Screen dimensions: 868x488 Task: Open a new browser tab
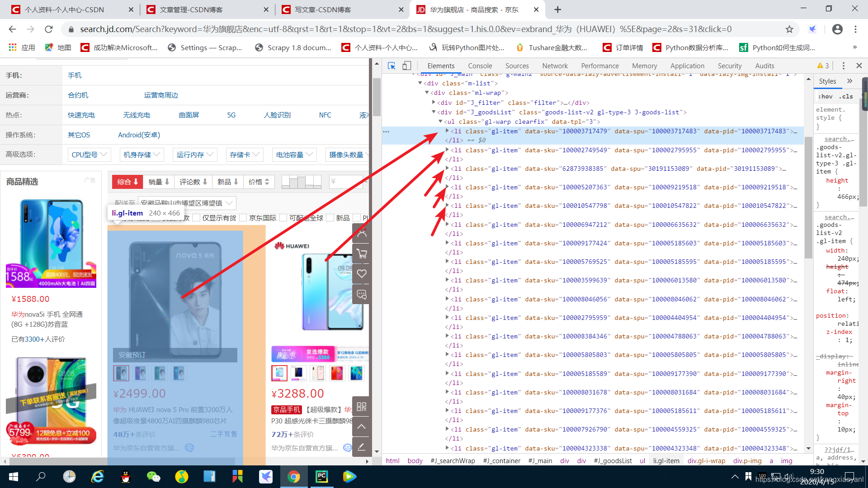tap(557, 9)
